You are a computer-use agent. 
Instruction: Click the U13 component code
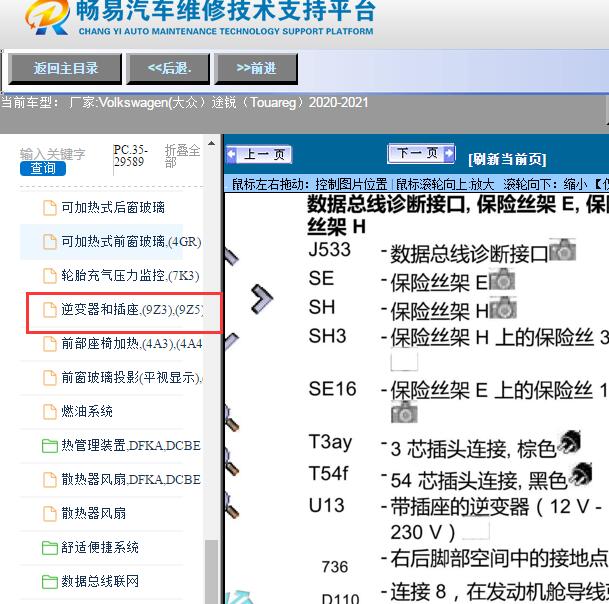pos(326,506)
